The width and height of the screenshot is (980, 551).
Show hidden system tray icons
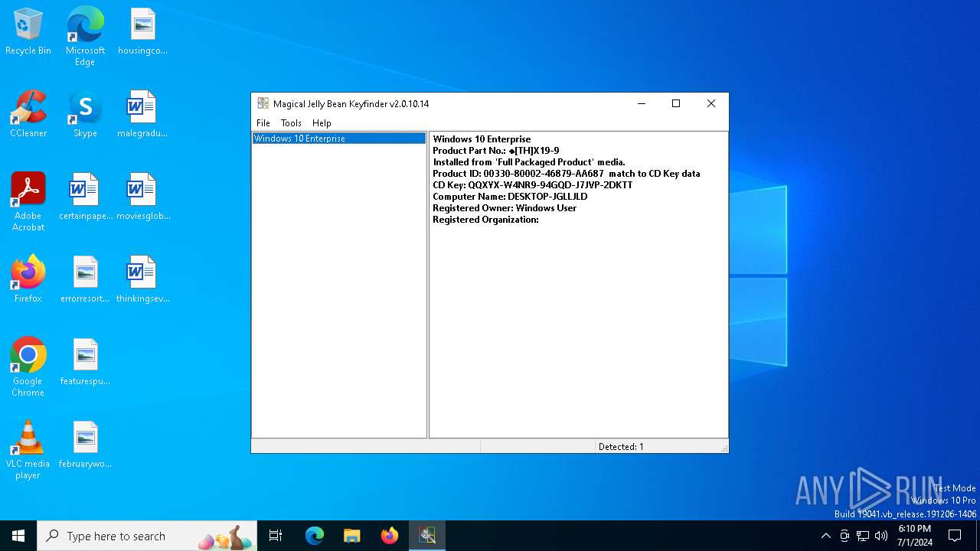(x=825, y=536)
